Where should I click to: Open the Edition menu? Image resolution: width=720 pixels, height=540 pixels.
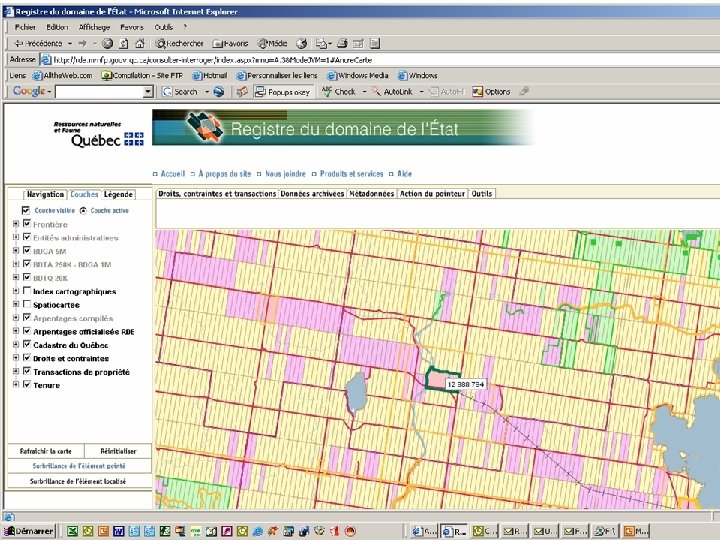[x=57, y=27]
